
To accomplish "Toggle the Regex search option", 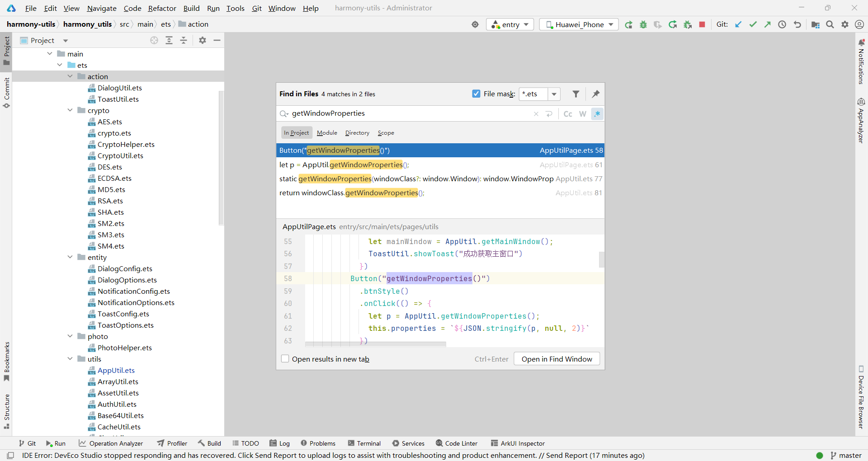I will tap(597, 113).
